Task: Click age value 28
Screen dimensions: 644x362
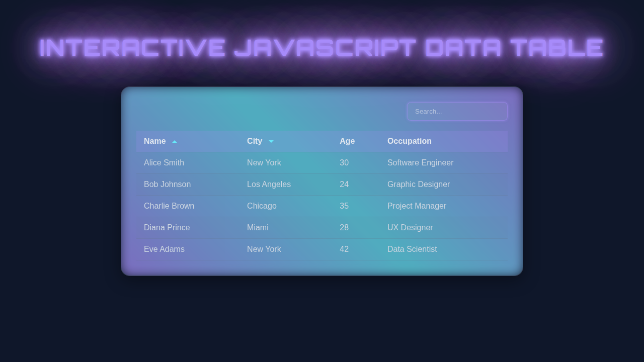Action: [356, 228]
